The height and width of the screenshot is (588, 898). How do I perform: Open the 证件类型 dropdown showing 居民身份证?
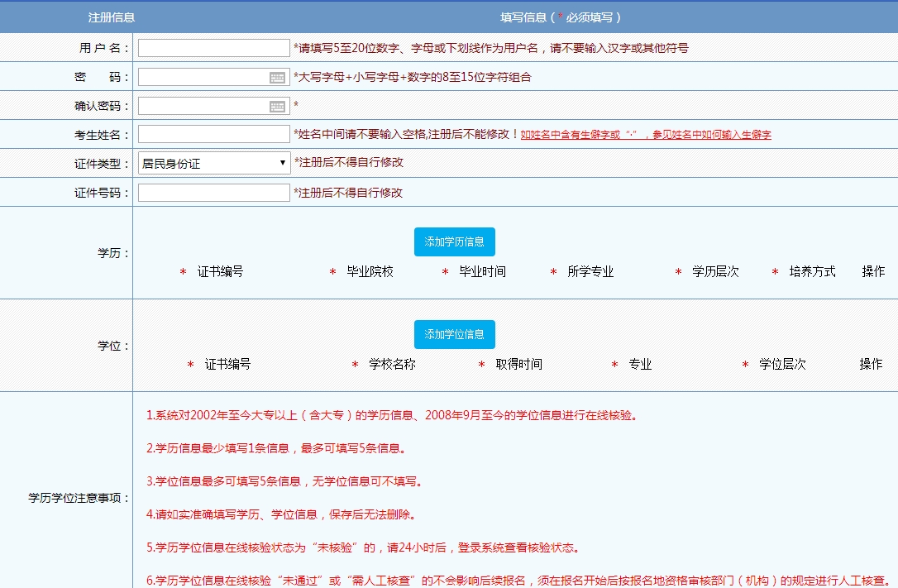point(213,164)
